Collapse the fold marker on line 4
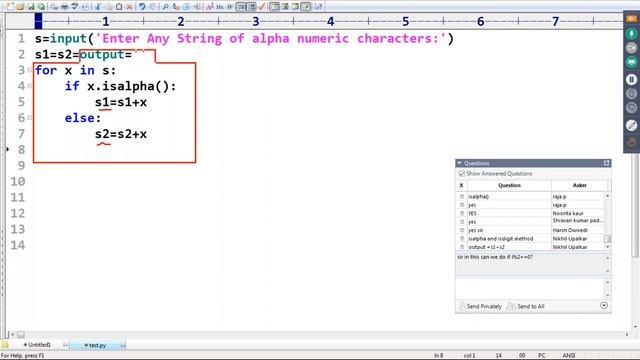The width and height of the screenshot is (640, 360). point(30,86)
